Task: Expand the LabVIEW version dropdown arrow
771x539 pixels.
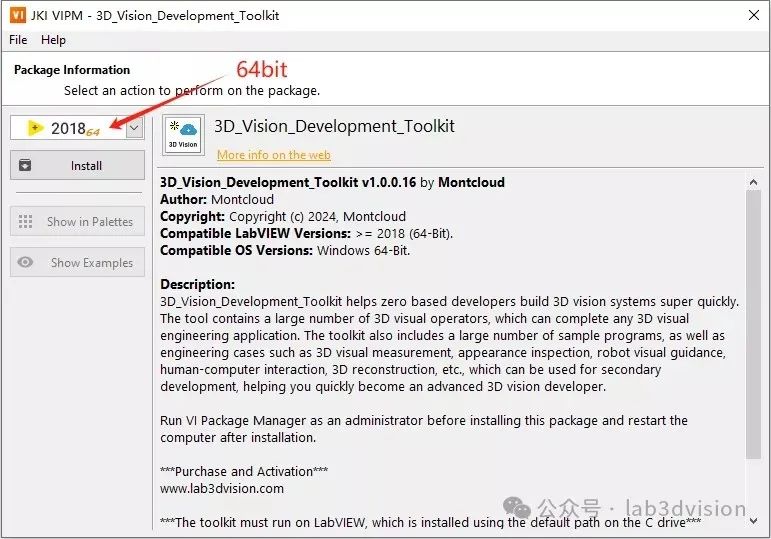Action: (x=134, y=129)
